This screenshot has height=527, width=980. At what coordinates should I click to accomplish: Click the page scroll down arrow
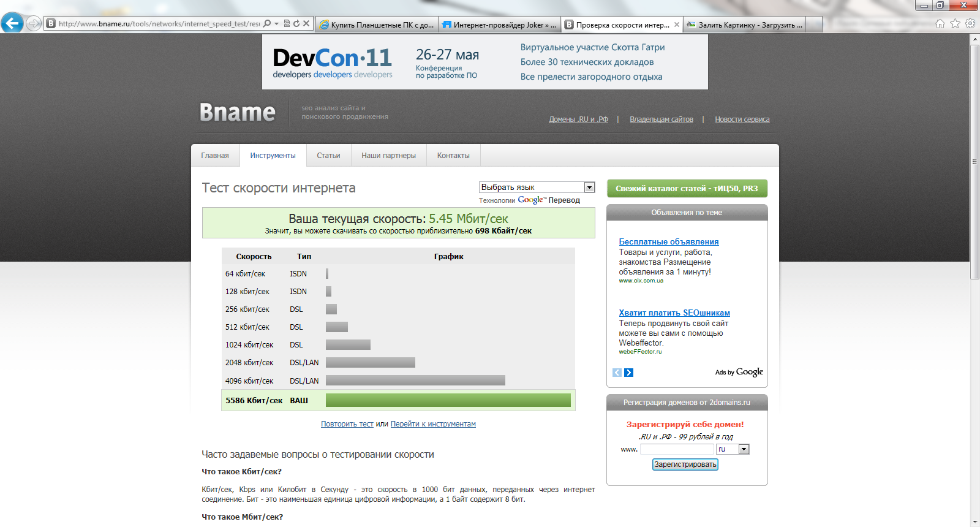coord(974,522)
